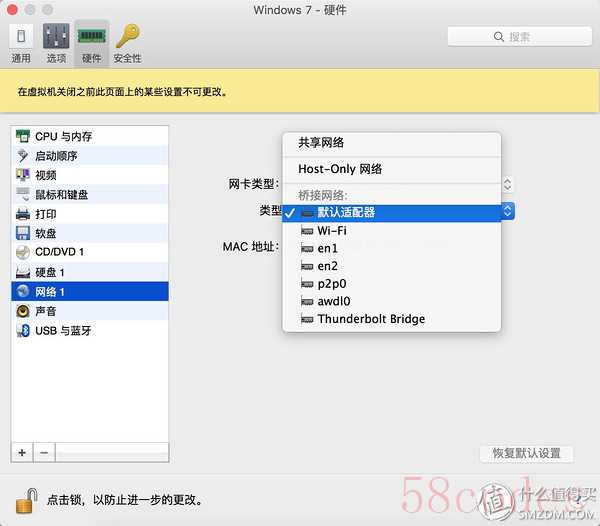The image size is (600, 526).
Task: Select Thunderbolt Bridge adapter option
Action: click(370, 319)
